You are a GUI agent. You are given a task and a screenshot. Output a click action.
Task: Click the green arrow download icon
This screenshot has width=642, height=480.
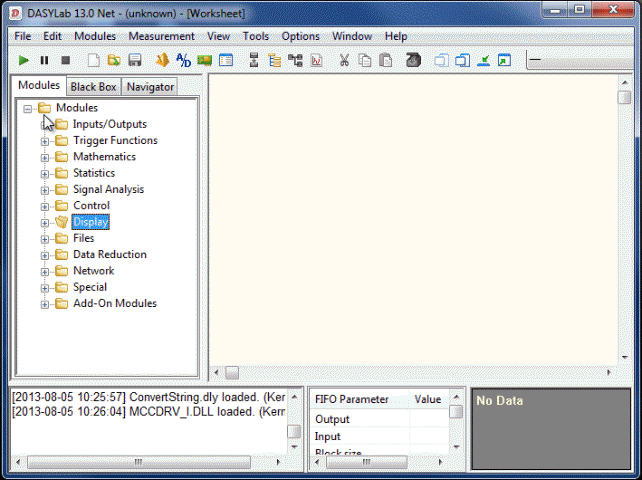[x=484, y=61]
